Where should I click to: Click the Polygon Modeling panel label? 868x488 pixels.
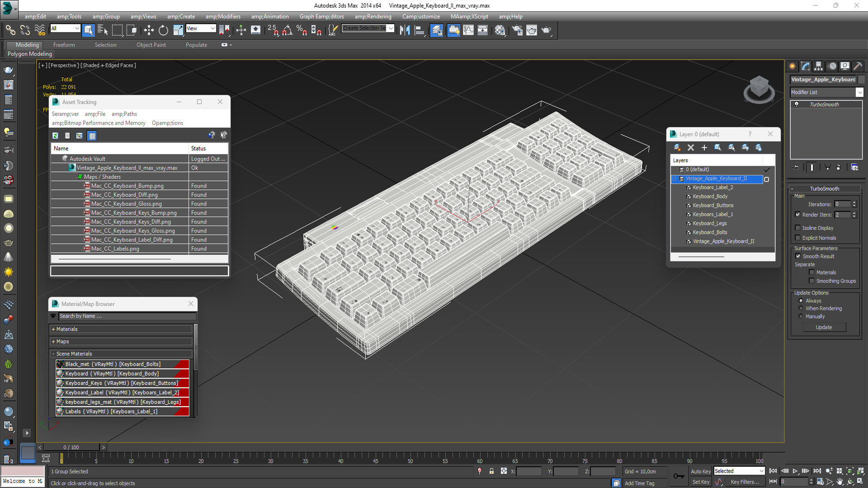(30, 54)
